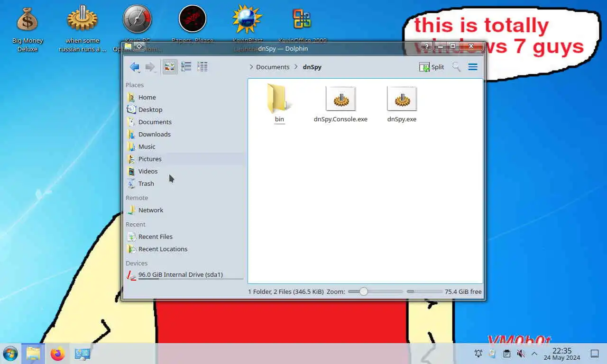Select the bin folder

click(279, 103)
